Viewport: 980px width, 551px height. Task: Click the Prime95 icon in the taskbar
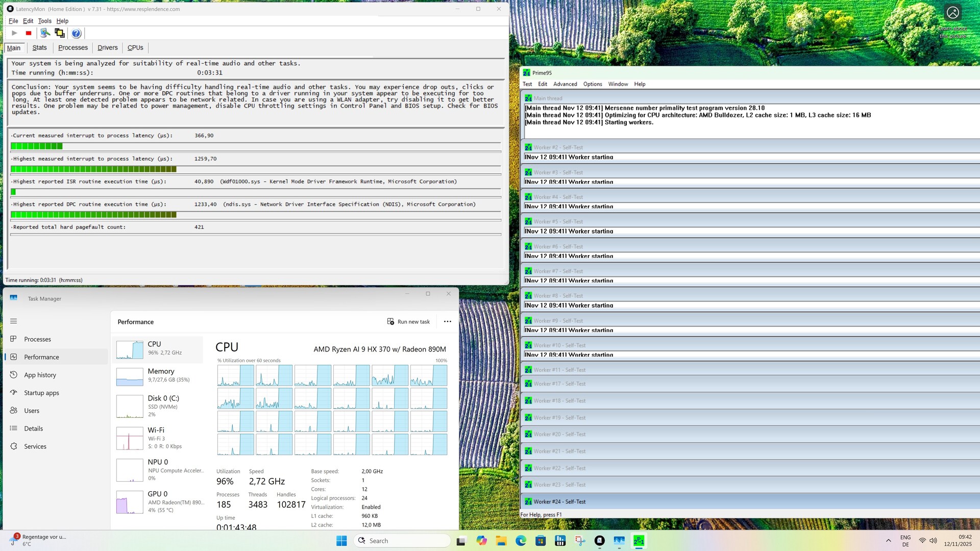pos(639,541)
